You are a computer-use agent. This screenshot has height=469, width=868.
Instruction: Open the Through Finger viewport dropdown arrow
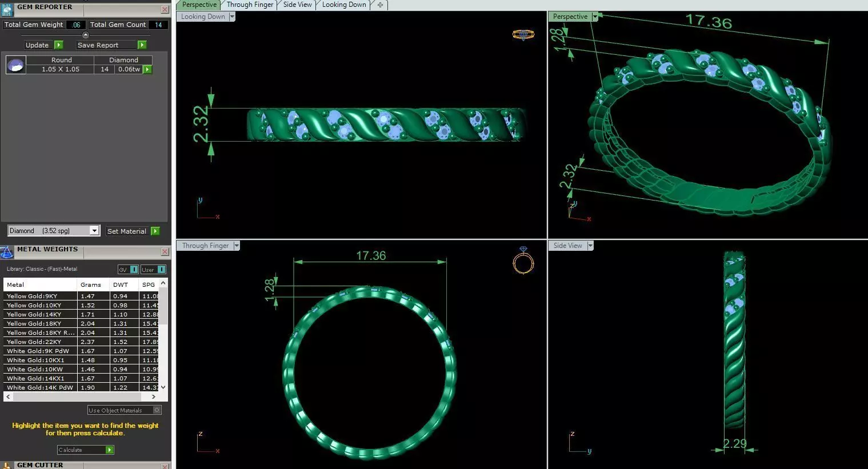pyautogui.click(x=237, y=246)
